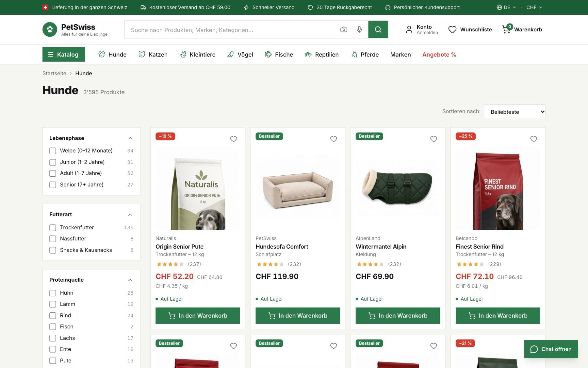Add Origin Senior Pute to wishlist
This screenshot has height=368, width=588.
pyautogui.click(x=234, y=139)
